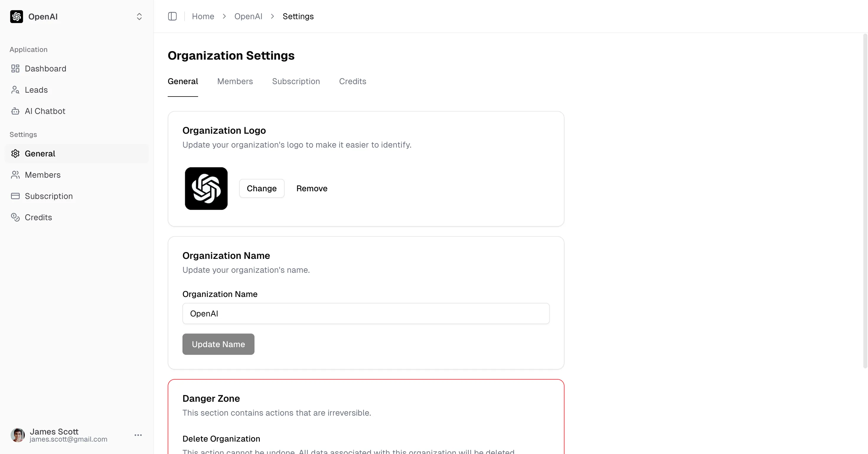The height and width of the screenshot is (454, 868).
Task: Click the OpenAI logo in the sidebar header
Action: [x=17, y=17]
